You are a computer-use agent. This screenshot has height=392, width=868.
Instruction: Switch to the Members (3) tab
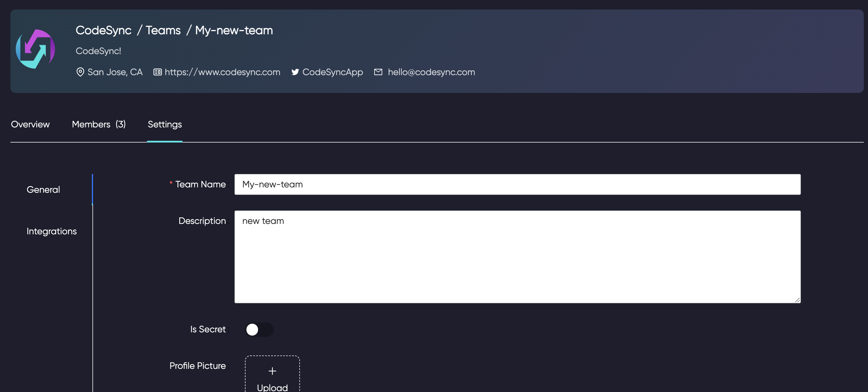coord(99,124)
